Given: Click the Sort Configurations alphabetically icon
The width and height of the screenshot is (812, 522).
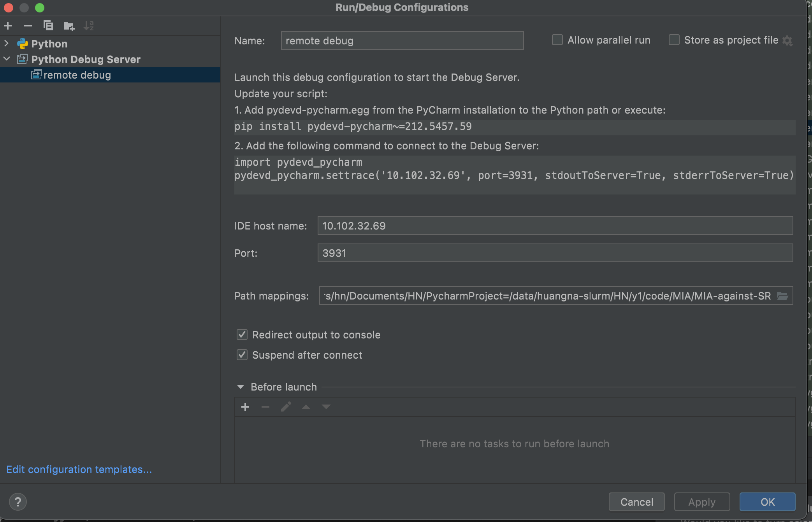Looking at the screenshot, I should 89,26.
